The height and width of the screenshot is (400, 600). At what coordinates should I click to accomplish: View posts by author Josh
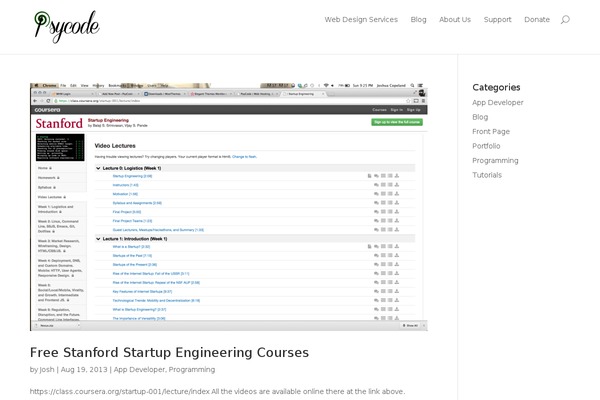(47, 369)
